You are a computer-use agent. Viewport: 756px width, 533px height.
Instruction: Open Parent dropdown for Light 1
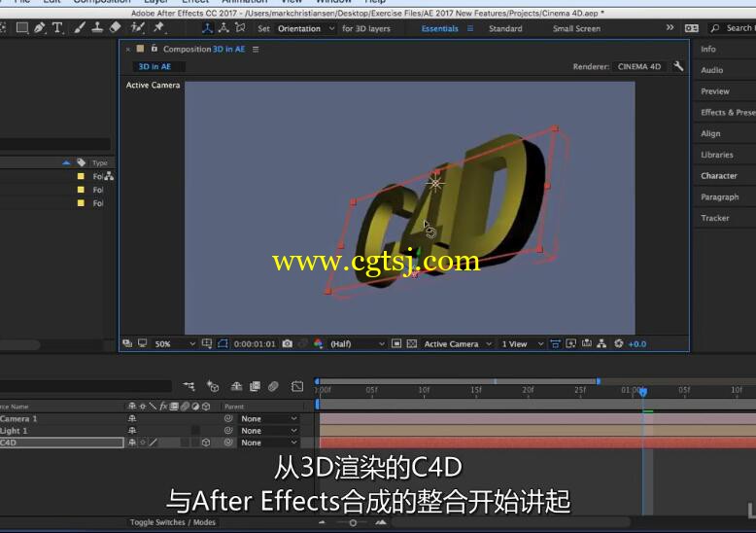point(268,431)
